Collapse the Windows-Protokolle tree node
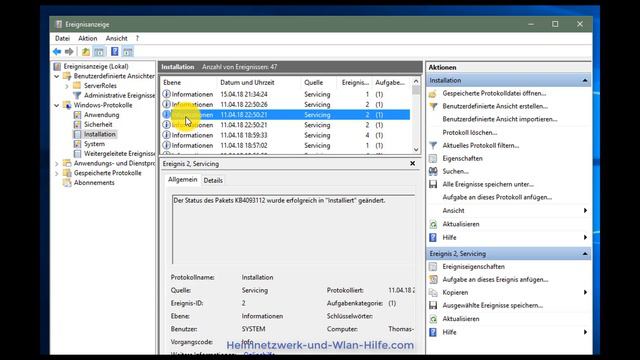This screenshot has width=640, height=360. pyautogui.click(x=57, y=105)
